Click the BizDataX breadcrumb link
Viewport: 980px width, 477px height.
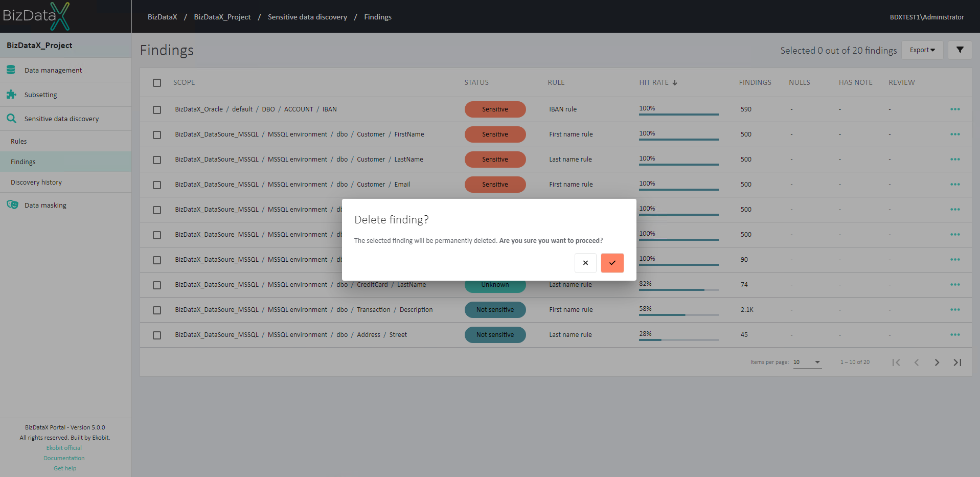(x=162, y=17)
